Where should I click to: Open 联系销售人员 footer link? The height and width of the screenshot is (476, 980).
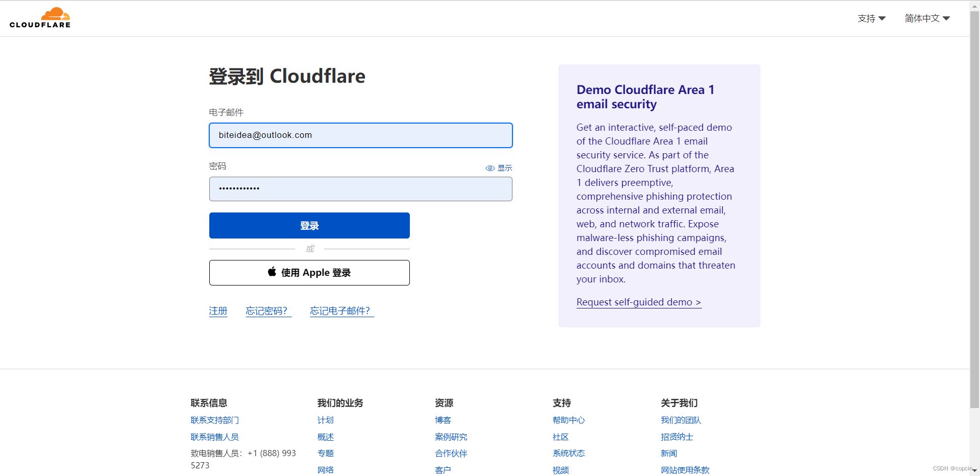point(215,437)
